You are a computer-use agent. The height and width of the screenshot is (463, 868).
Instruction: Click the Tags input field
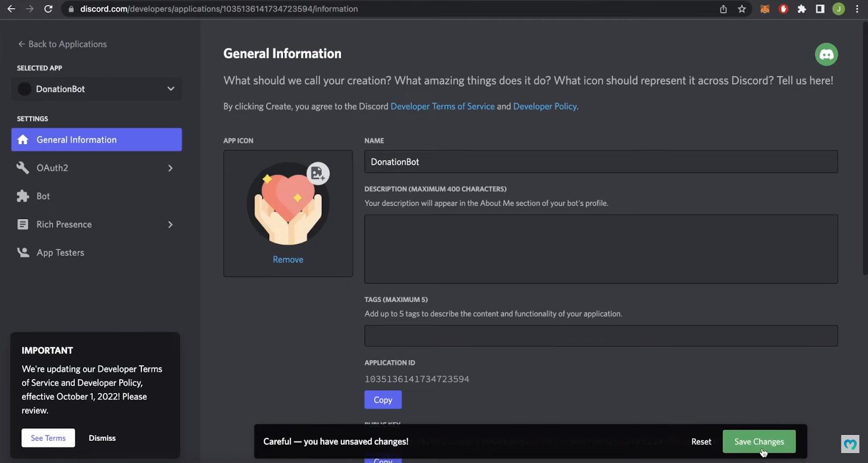pos(601,336)
